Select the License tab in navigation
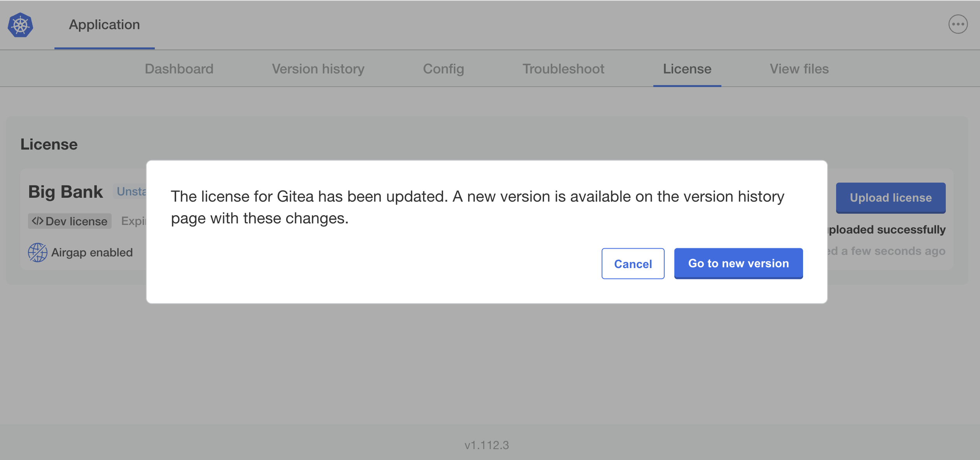This screenshot has width=980, height=460. pos(687,69)
